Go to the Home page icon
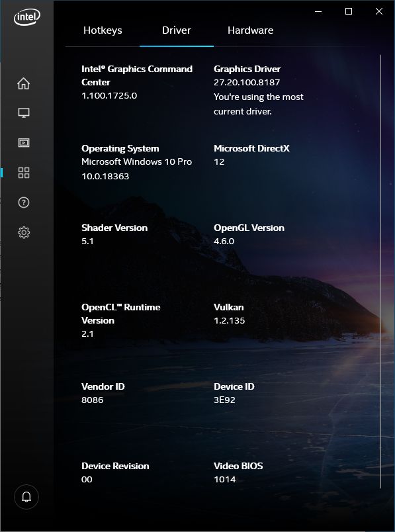395x532 pixels. point(23,83)
